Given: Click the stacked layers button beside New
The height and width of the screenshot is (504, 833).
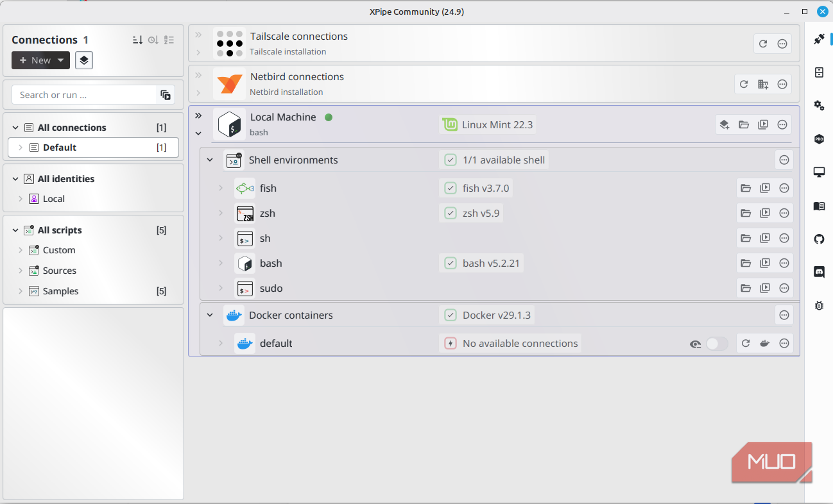Looking at the screenshot, I should pos(84,60).
